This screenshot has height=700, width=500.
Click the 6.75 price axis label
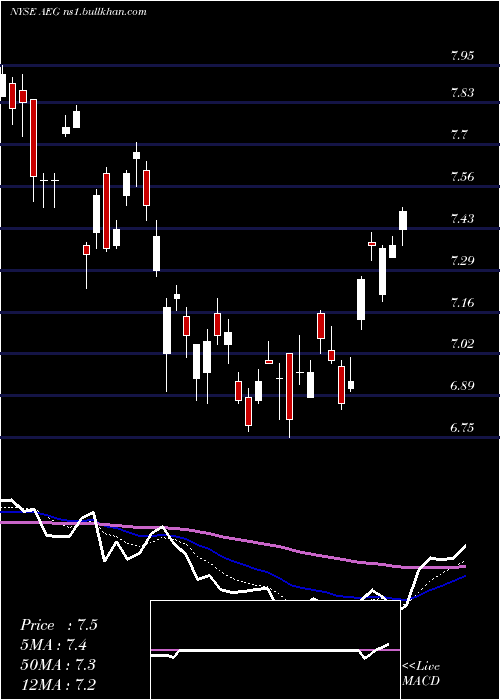click(x=462, y=428)
